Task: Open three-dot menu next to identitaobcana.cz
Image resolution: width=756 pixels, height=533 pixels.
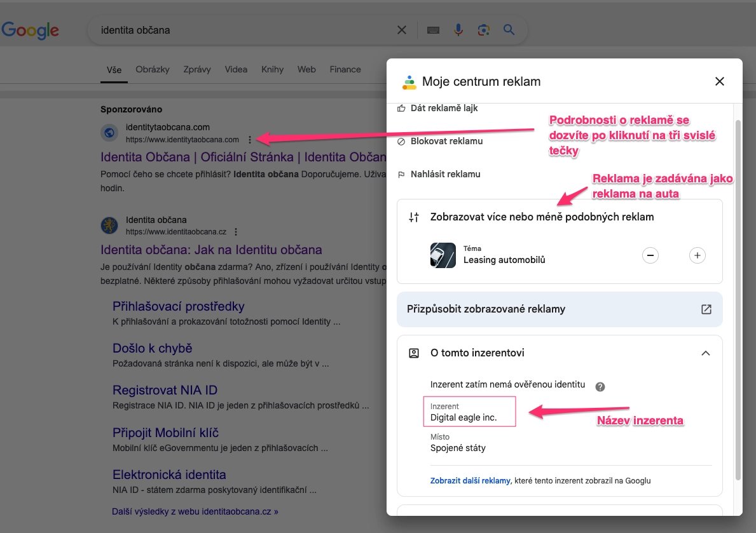Action: [x=236, y=232]
